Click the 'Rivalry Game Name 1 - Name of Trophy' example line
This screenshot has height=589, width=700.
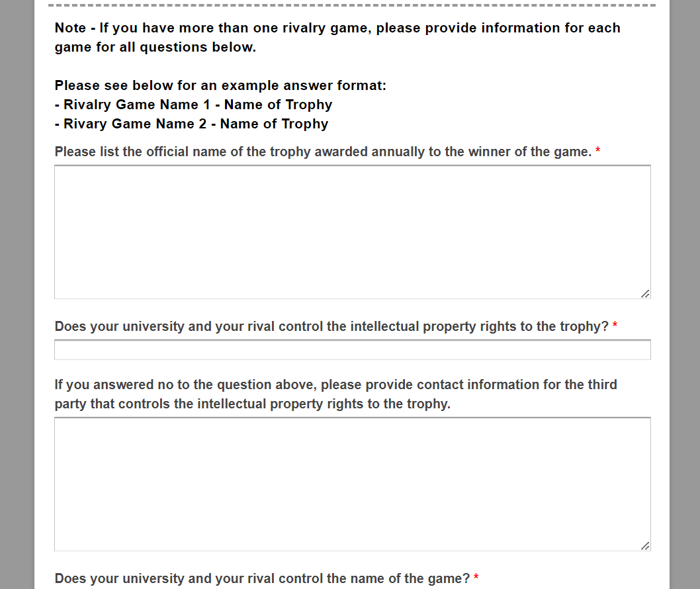point(193,105)
